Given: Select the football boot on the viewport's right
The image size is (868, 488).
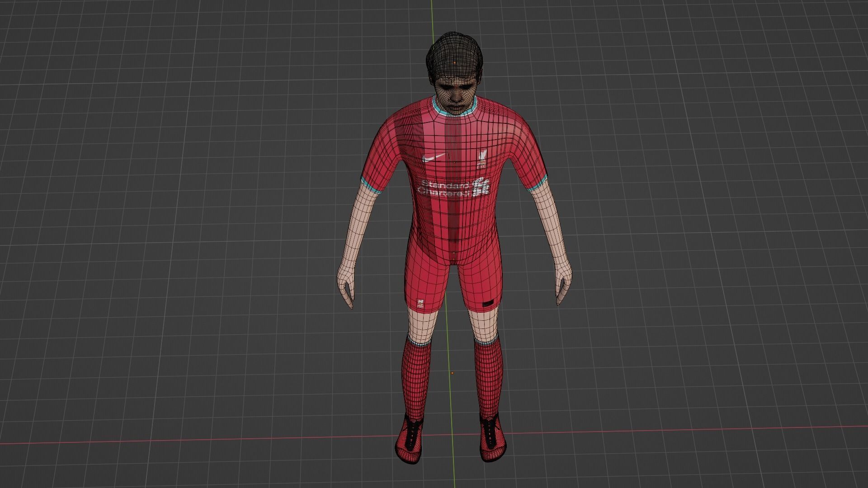Looking at the screenshot, I should pyautogui.click(x=493, y=438).
